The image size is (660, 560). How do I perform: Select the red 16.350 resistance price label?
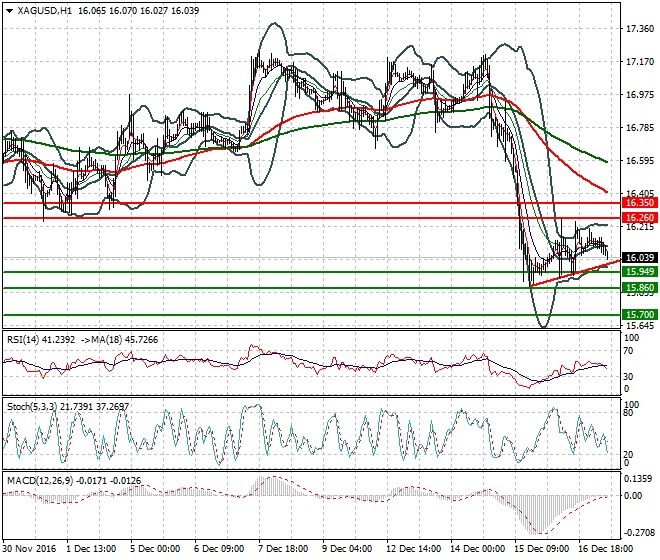[x=640, y=203]
